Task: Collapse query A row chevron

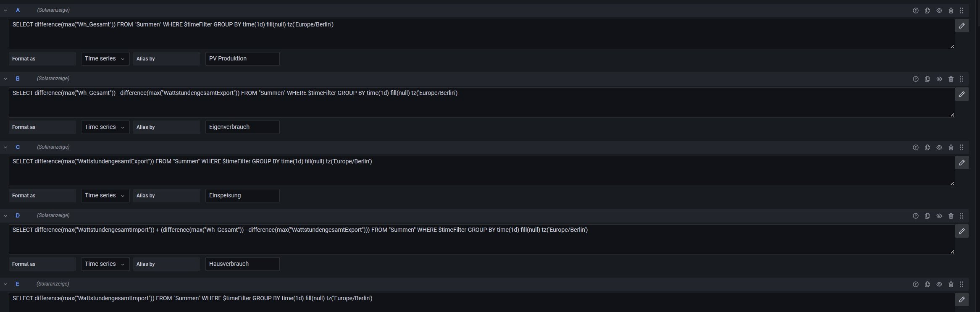Action: (x=5, y=10)
